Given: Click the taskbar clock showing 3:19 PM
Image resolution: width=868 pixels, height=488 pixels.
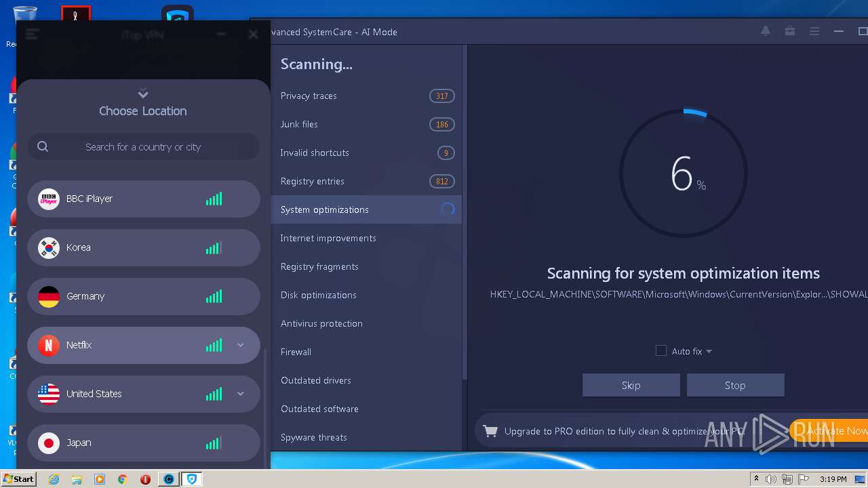Looking at the screenshot, I should click(833, 479).
